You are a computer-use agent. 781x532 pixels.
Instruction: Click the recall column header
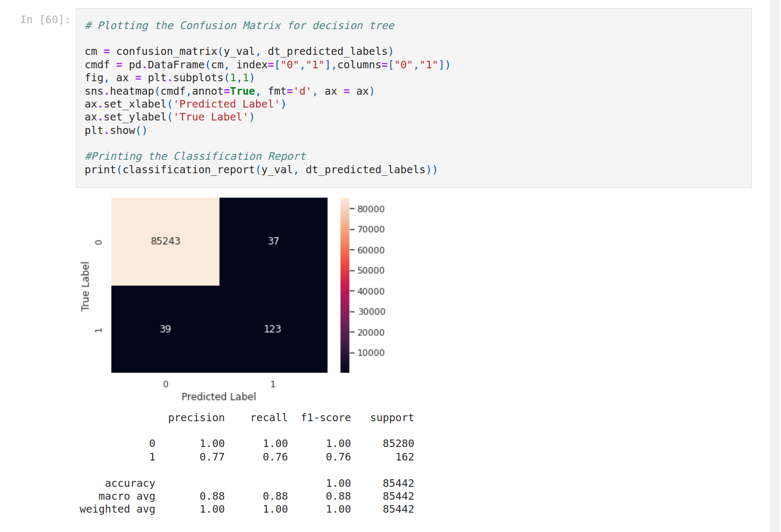pos(269,418)
